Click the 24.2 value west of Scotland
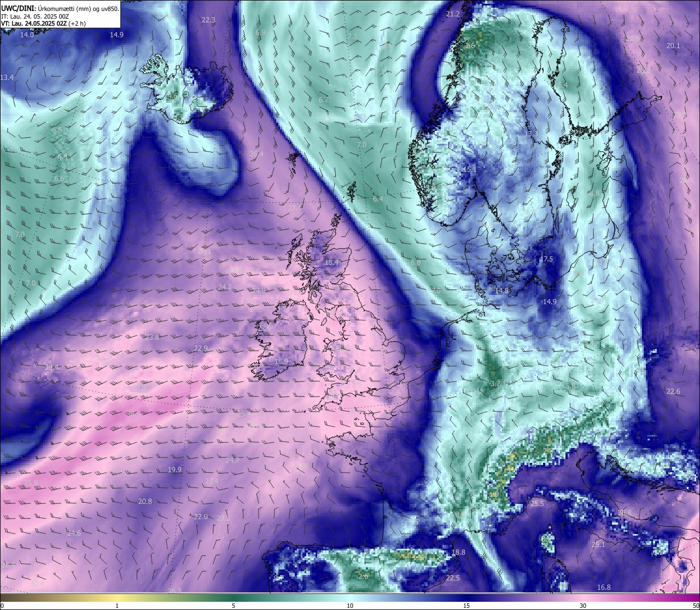 pyautogui.click(x=225, y=287)
